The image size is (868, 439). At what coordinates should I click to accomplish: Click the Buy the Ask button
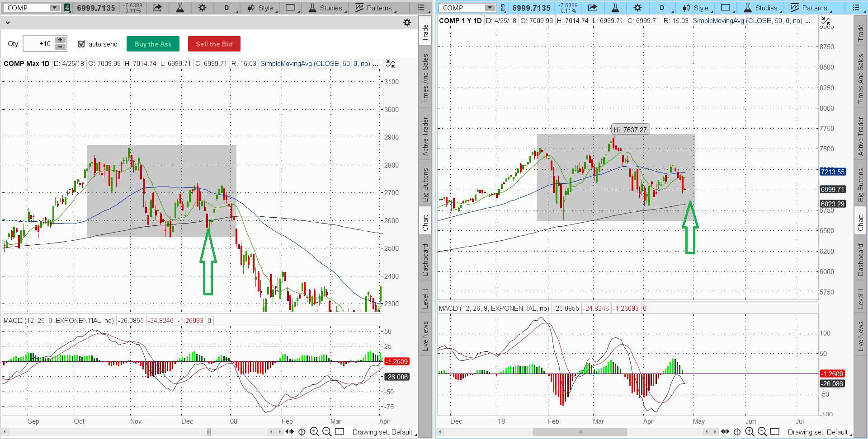[x=153, y=44]
